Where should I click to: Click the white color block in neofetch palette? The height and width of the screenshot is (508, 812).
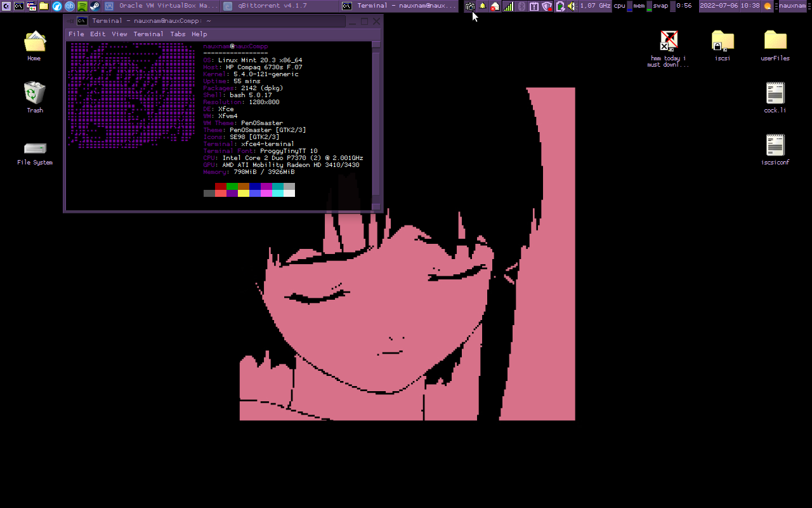tap(289, 193)
